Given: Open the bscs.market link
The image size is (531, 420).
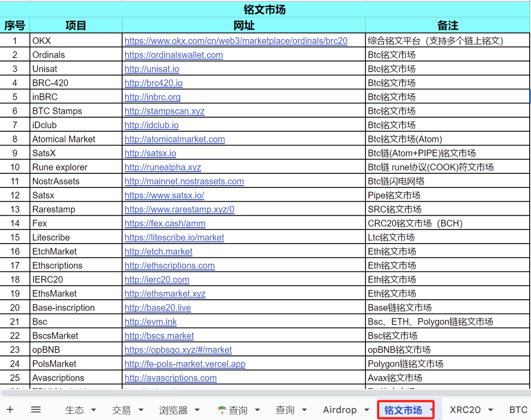Looking at the screenshot, I should [159, 336].
